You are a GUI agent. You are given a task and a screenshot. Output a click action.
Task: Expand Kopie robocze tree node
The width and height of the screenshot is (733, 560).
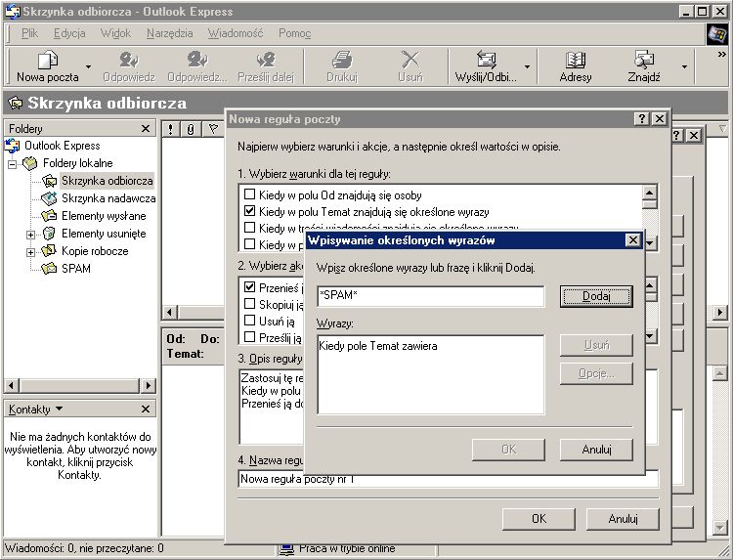pos(30,252)
